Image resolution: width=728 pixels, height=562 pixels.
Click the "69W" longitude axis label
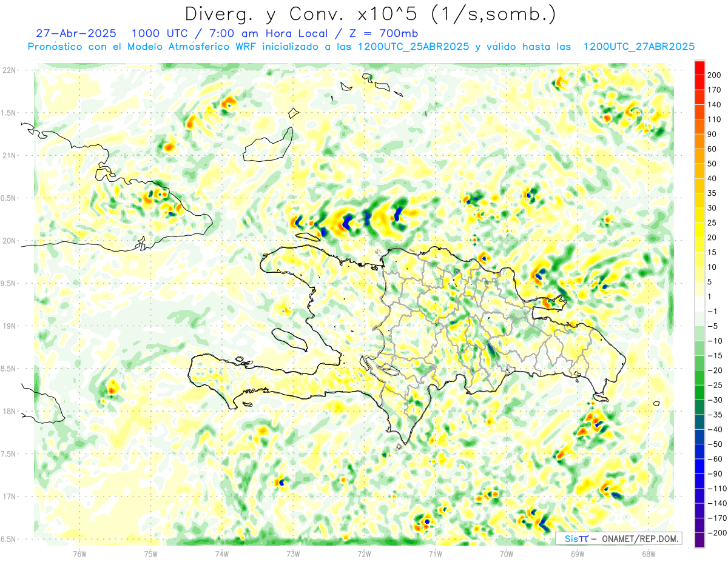tap(578, 554)
